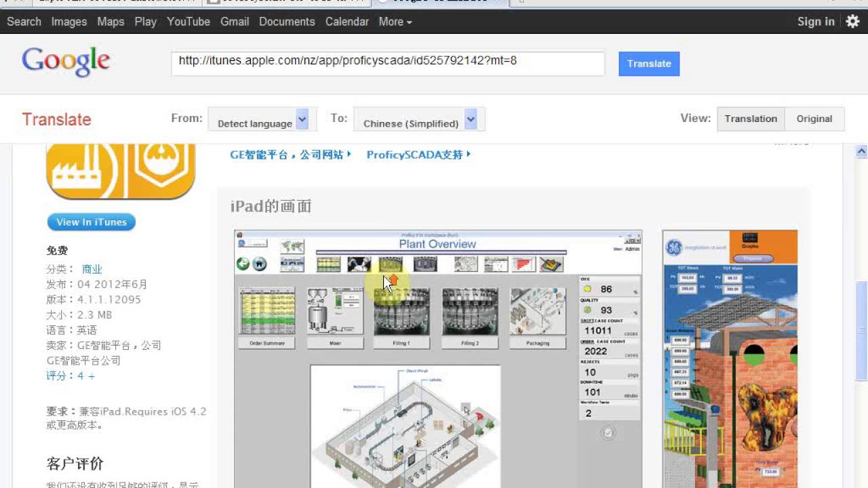The height and width of the screenshot is (488, 868).
Task: Open Documents from the Google bar
Action: 287,22
